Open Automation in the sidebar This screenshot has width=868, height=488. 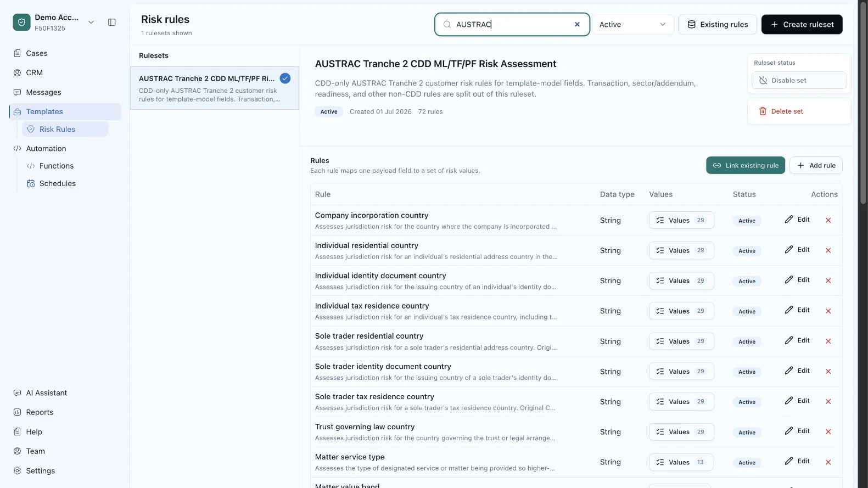(x=46, y=148)
